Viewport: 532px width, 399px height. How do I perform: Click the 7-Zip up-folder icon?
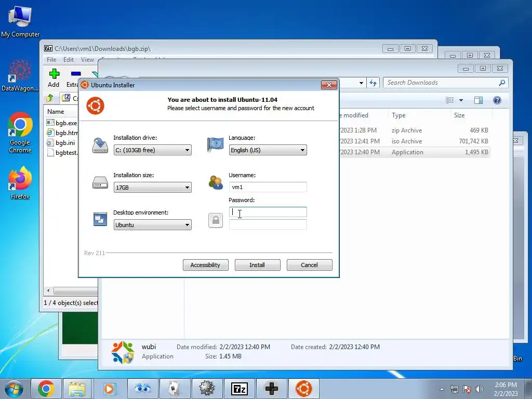click(x=50, y=98)
